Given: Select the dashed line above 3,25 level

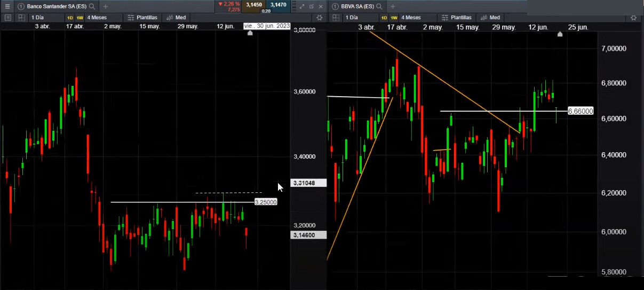Looking at the screenshot, I should tap(228, 192).
